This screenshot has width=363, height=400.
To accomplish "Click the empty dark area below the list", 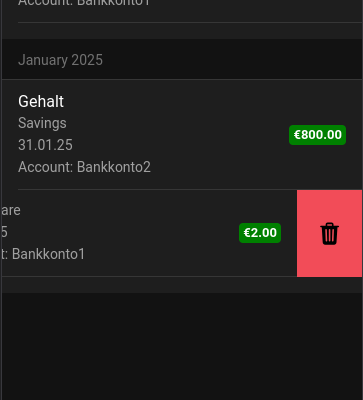I will coord(182,347).
